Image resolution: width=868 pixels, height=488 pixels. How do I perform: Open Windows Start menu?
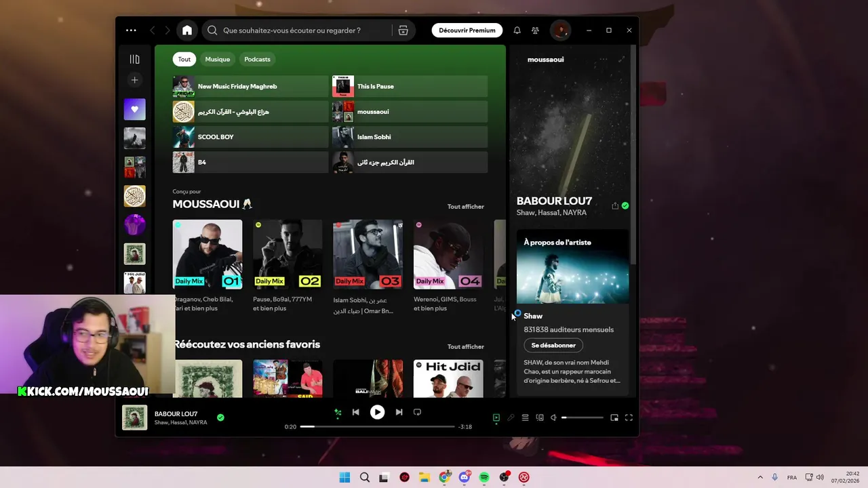click(x=344, y=477)
